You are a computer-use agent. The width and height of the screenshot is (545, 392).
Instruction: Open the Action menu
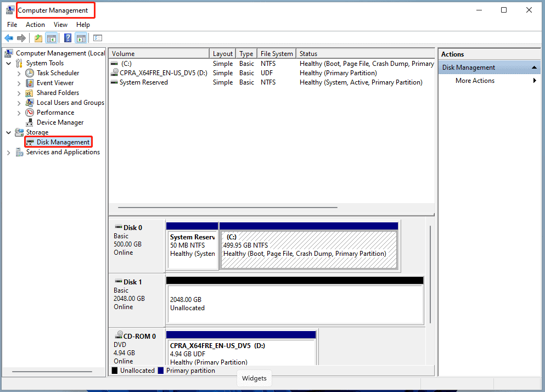coord(35,25)
